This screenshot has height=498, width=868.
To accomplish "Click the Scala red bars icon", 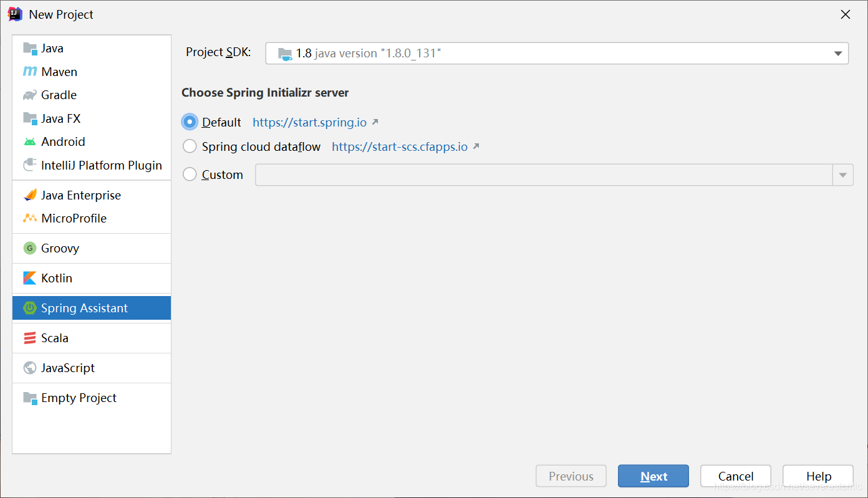I will point(30,338).
